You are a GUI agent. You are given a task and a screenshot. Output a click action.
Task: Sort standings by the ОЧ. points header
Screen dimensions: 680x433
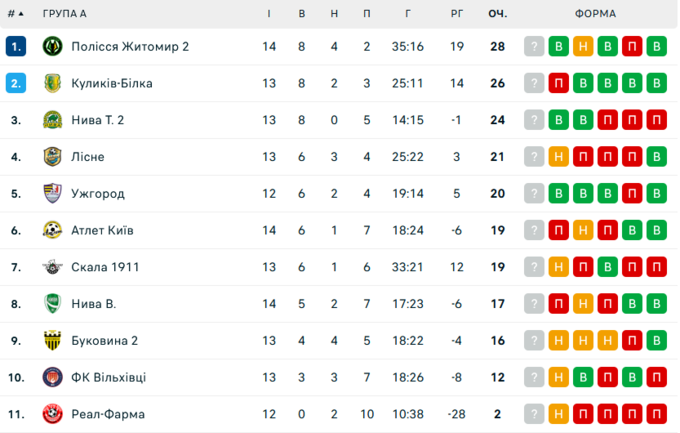coord(497,14)
